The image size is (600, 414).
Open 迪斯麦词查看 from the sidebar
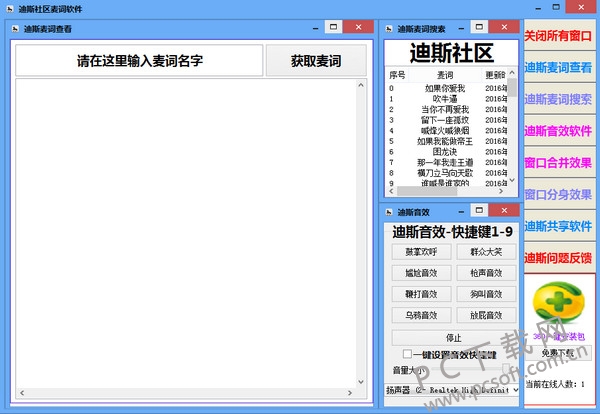coord(558,68)
